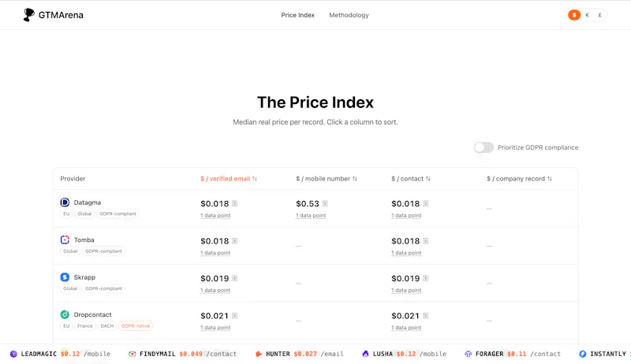Viewport: 631px width, 364px height.
Task: Click Dropcontact contact price $0.021
Action: click(x=405, y=316)
